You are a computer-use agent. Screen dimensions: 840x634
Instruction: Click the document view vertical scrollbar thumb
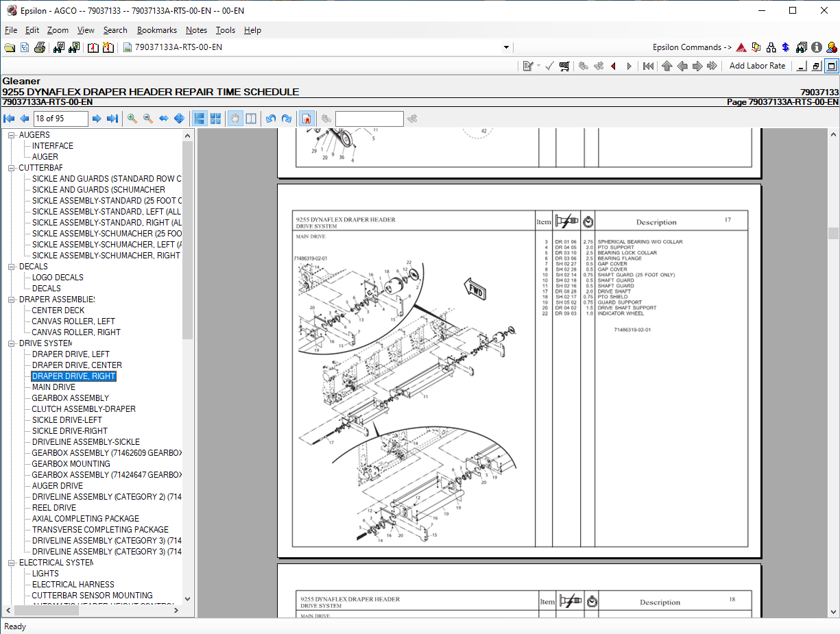[x=833, y=234]
